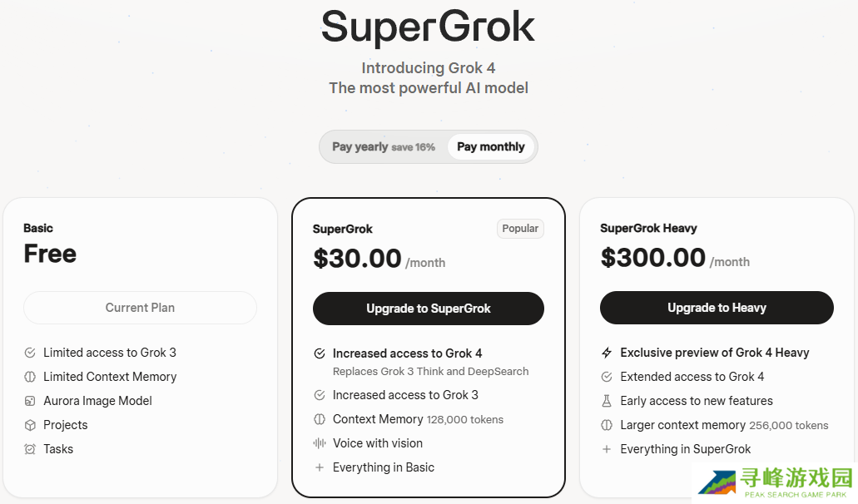
Task: Click the waveform icon next to Voice with vision
Action: pyautogui.click(x=320, y=443)
